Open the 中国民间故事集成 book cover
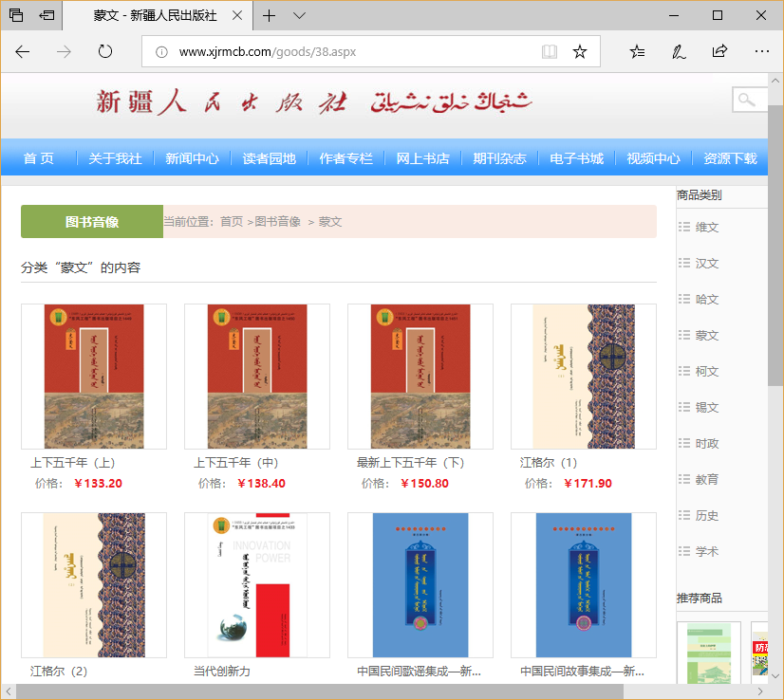 [584, 585]
